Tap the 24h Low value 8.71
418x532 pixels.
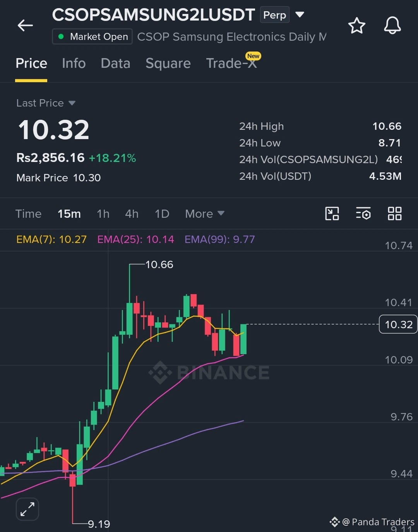pyautogui.click(x=390, y=143)
